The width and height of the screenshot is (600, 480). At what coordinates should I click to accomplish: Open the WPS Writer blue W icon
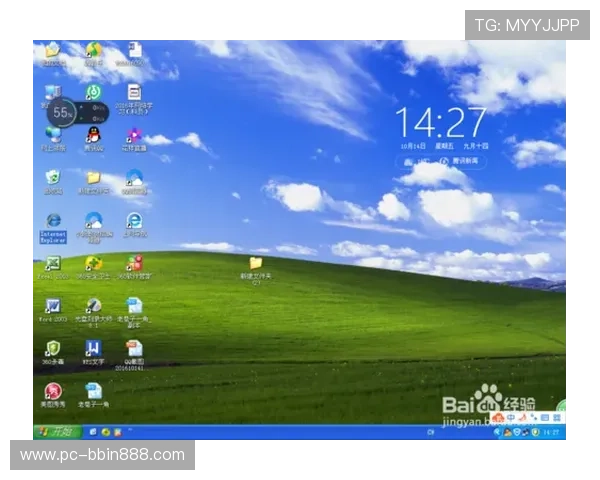[93, 348]
